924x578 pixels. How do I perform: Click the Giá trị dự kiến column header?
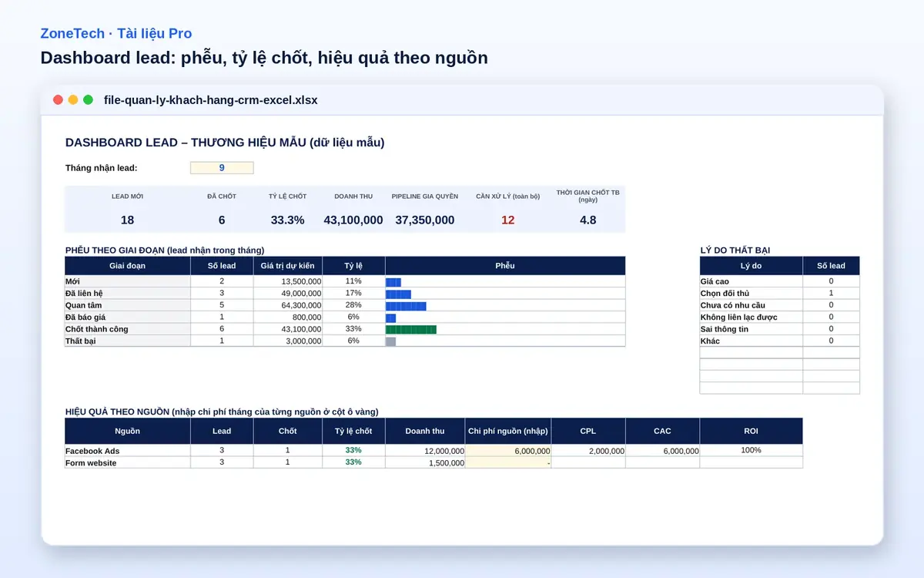pos(288,266)
